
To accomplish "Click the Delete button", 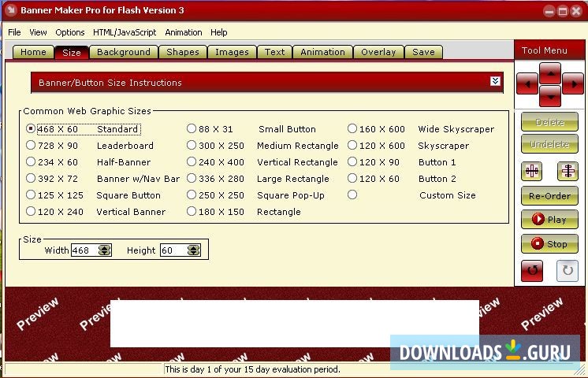I will (x=549, y=122).
